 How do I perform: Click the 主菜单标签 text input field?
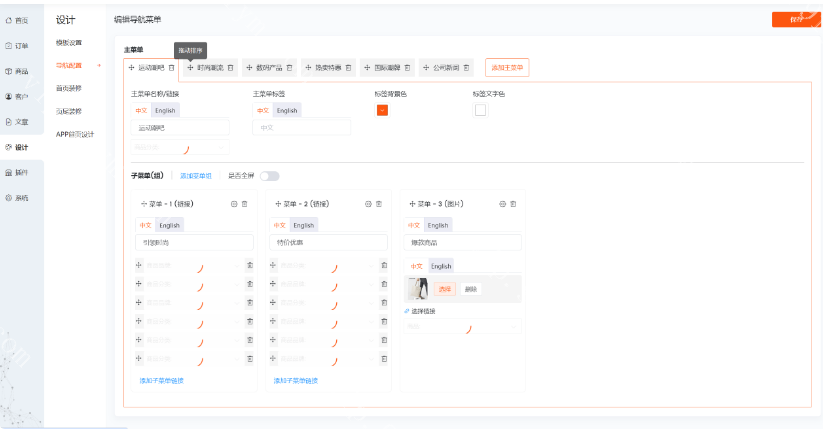pyautogui.click(x=302, y=128)
